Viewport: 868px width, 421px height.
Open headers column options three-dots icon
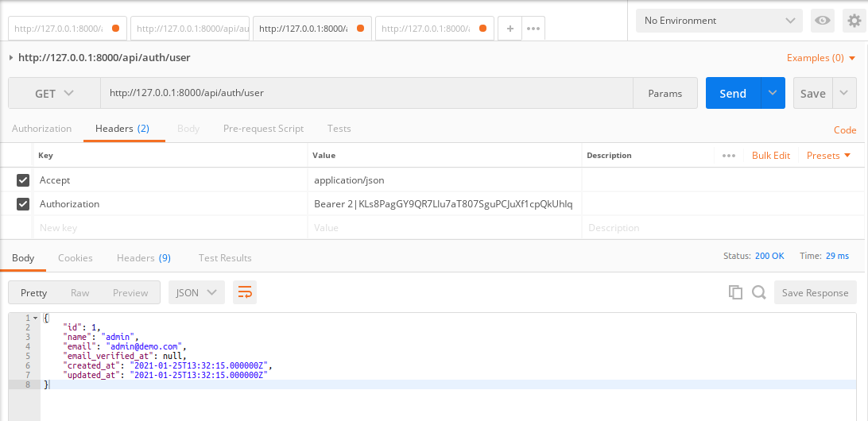[729, 156]
